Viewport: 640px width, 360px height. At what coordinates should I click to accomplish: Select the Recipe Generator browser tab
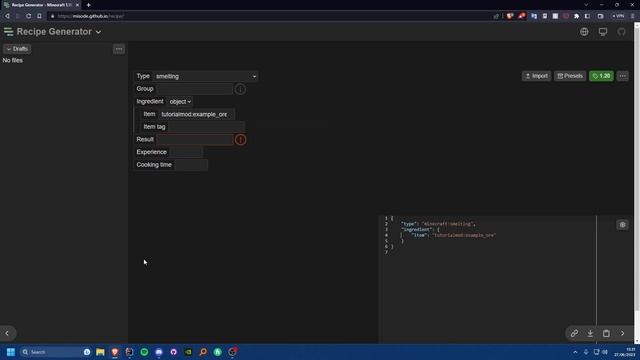41,5
